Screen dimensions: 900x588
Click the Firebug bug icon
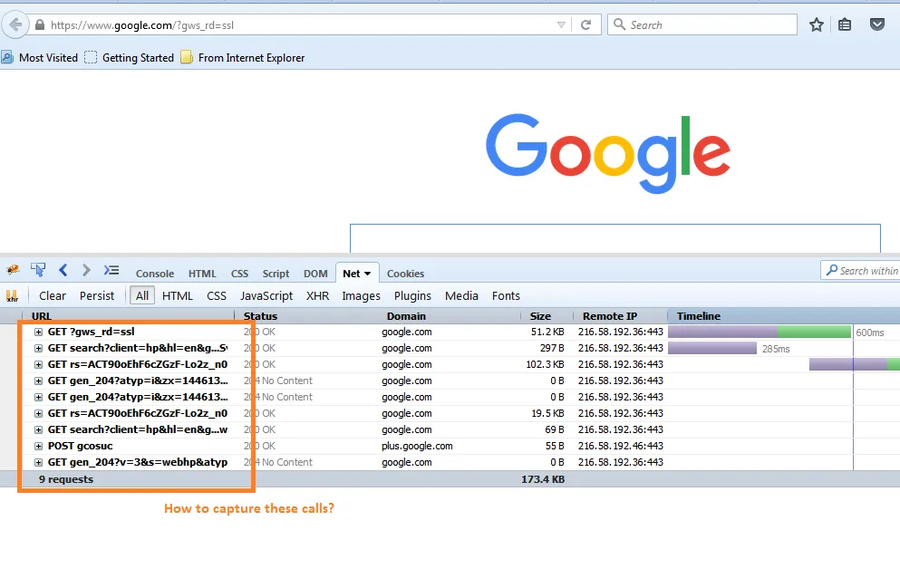point(13,270)
